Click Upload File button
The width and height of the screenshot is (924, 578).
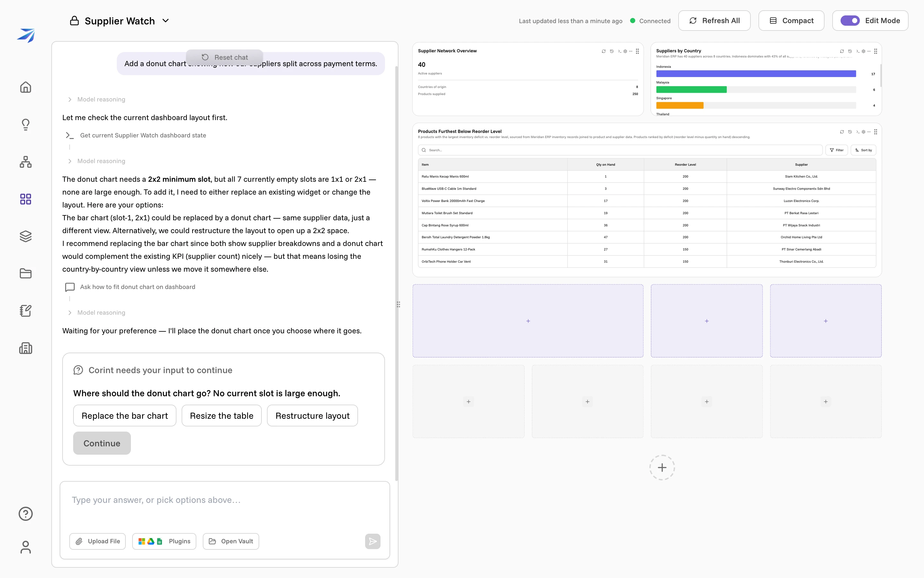[x=98, y=541]
